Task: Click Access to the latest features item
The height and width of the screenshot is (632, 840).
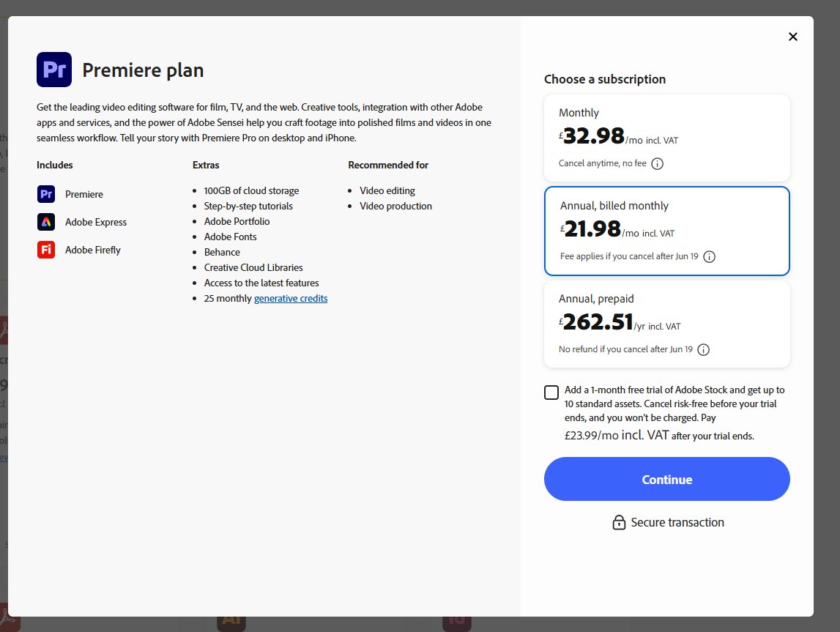Action: 261,283
